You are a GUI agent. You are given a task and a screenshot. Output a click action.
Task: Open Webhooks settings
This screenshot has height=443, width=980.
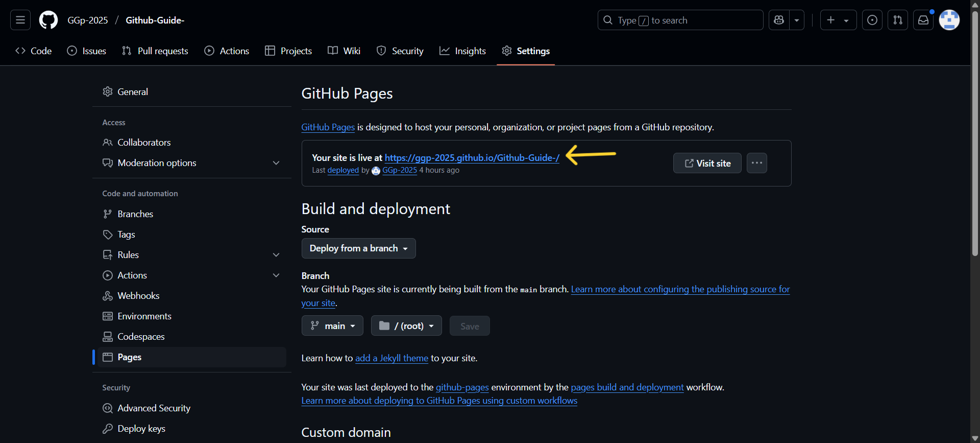(x=192, y=295)
